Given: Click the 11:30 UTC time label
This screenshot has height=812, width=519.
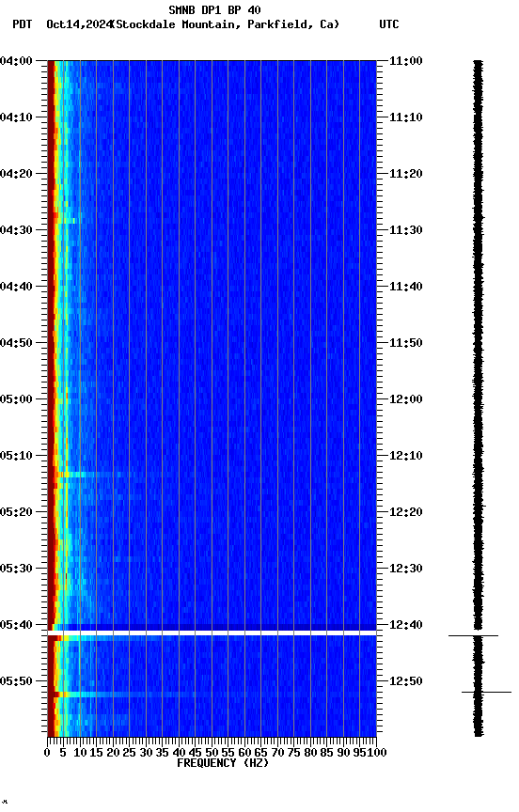Looking at the screenshot, I should (406, 230).
